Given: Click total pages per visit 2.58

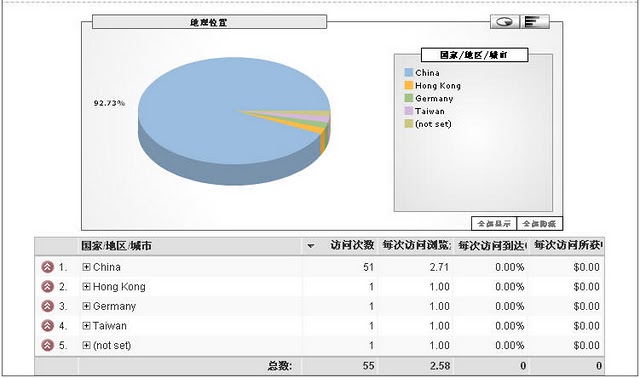Looking at the screenshot, I should pos(440,366).
